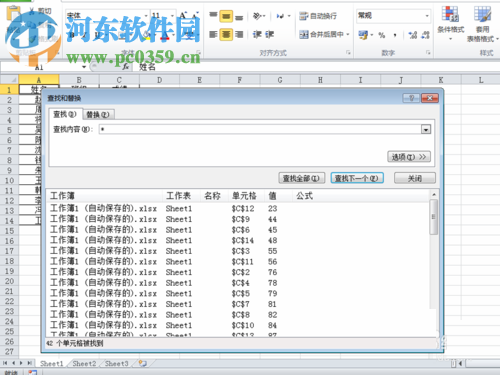Viewport: 500px width, 375px height.
Task: Click the decrease indent icon
Action: (x=257, y=34)
